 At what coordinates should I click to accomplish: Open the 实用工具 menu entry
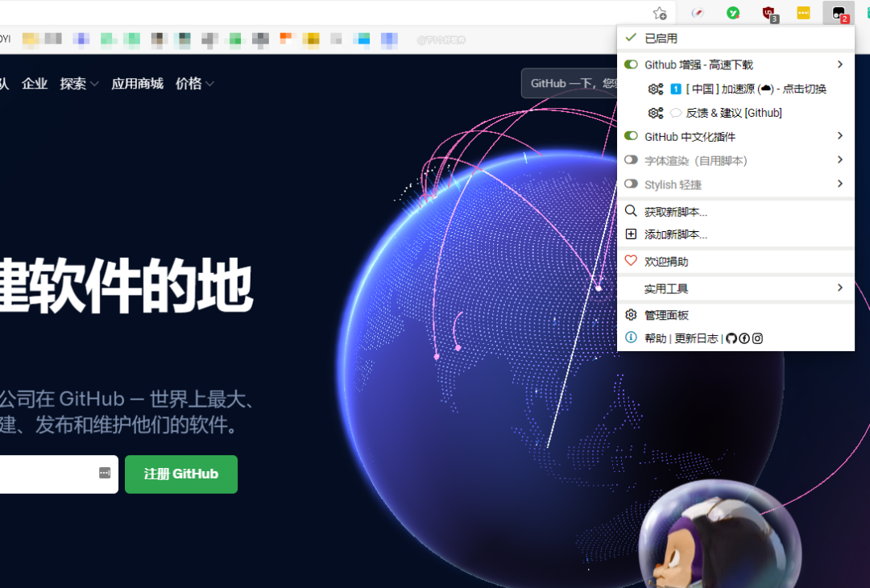[x=735, y=288]
